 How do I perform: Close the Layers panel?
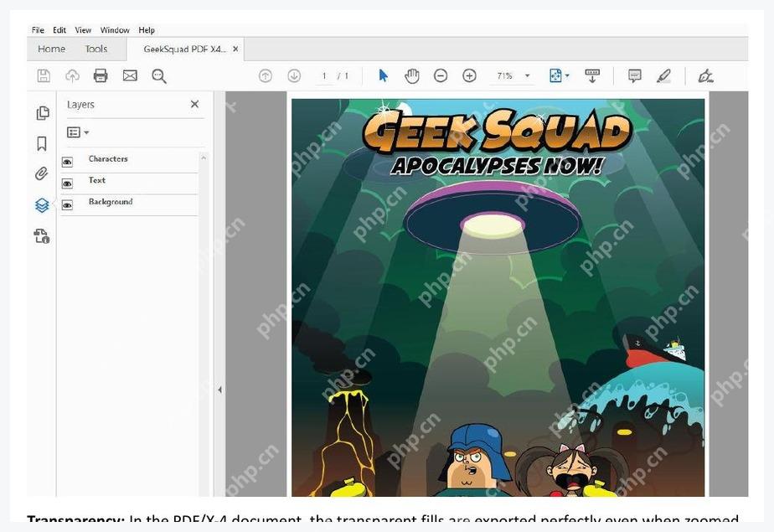tap(194, 104)
